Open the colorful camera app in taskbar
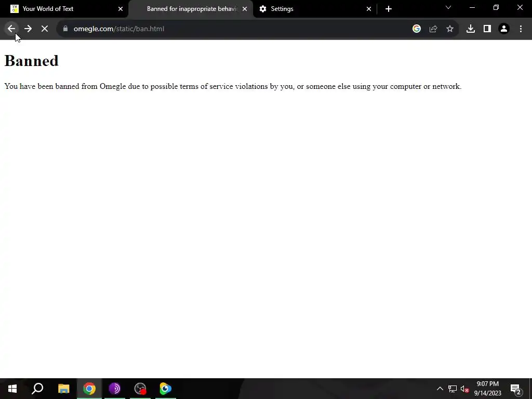Viewport: 532px width, 399px height. (x=166, y=389)
